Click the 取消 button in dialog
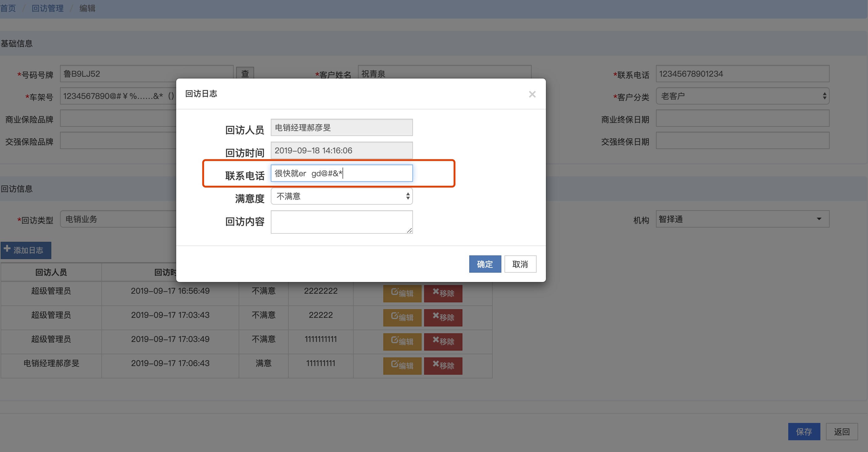Viewport: 868px width, 452px height. pos(520,264)
